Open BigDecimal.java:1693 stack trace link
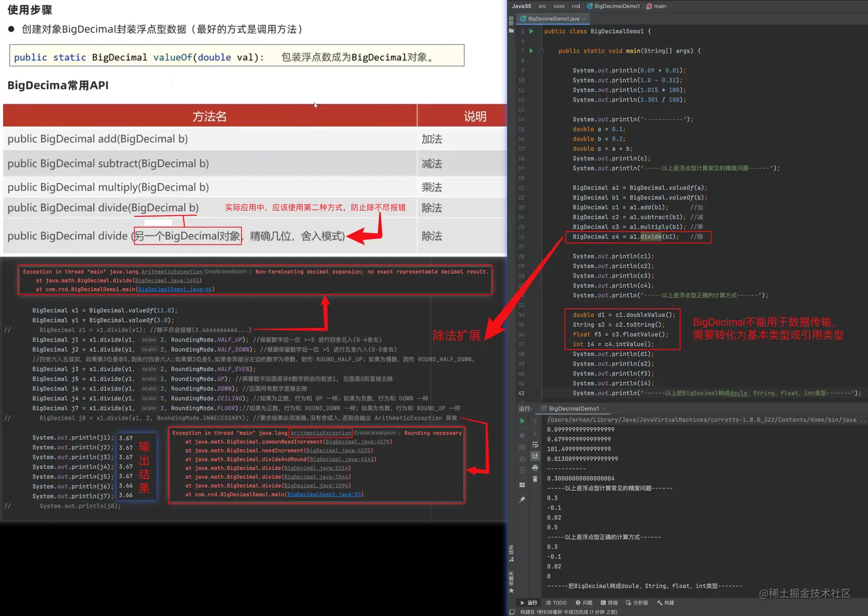 pyautogui.click(x=167, y=281)
